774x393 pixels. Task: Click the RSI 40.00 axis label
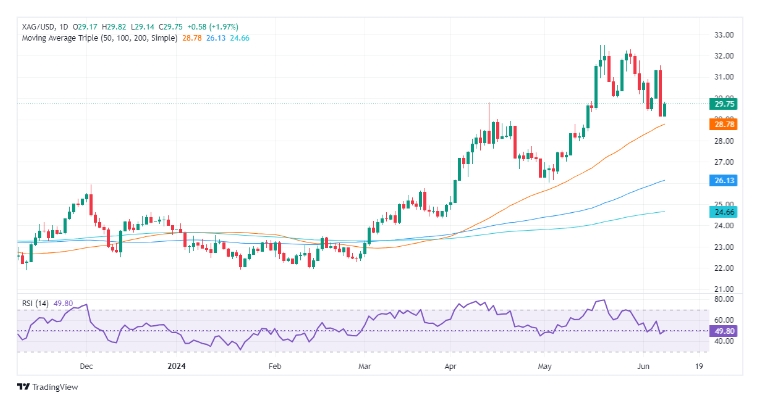coord(724,342)
